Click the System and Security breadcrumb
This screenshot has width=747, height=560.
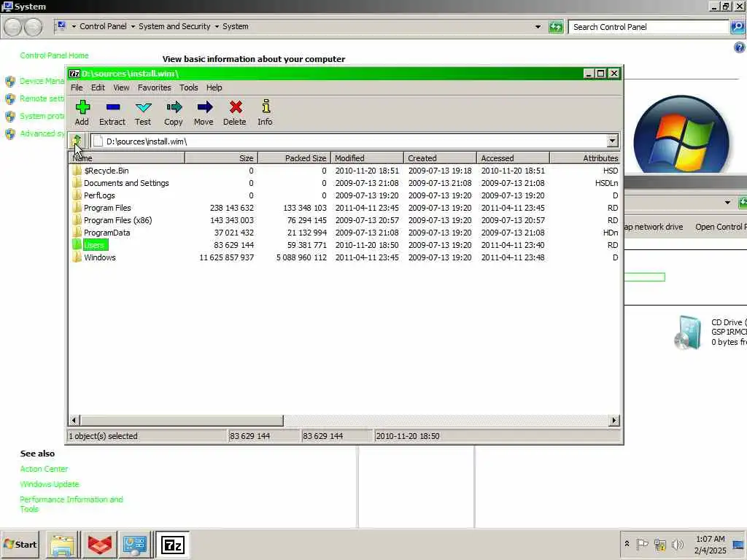(x=174, y=27)
